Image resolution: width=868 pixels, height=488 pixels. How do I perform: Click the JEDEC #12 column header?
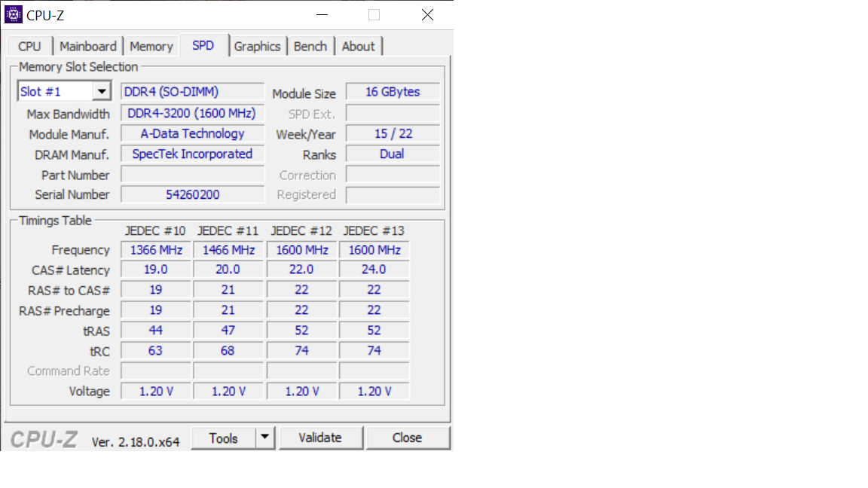(x=301, y=230)
